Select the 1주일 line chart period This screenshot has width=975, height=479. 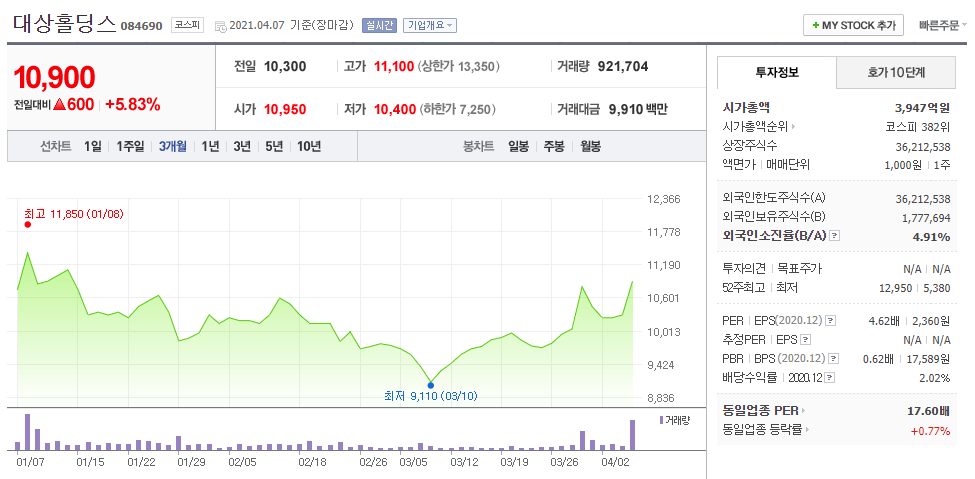click(x=130, y=147)
